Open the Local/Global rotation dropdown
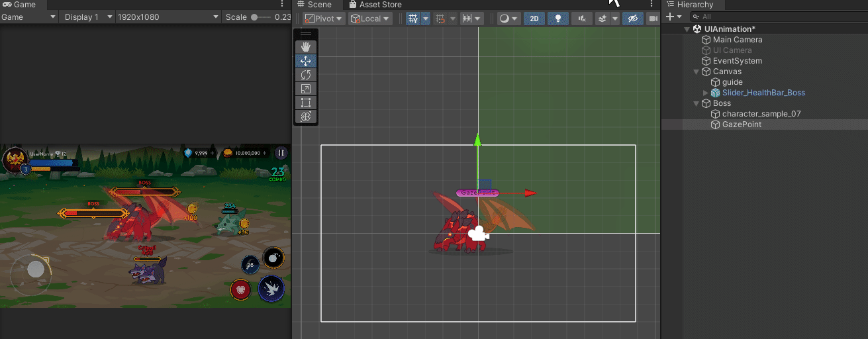The image size is (868, 339). [x=370, y=19]
